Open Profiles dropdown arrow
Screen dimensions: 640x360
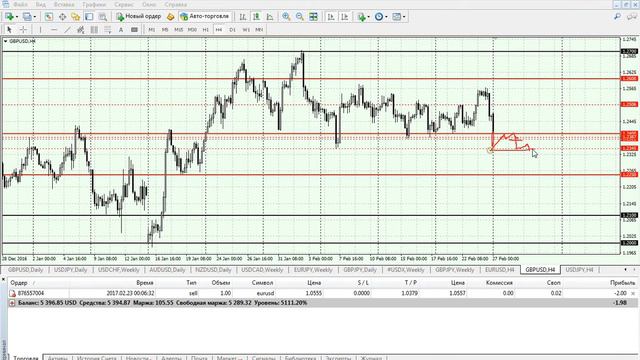(x=35, y=17)
